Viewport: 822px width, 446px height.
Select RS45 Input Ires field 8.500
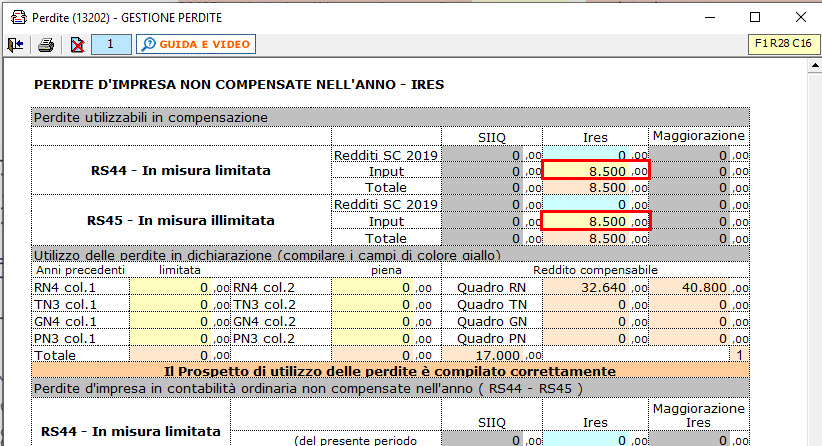tap(596, 221)
